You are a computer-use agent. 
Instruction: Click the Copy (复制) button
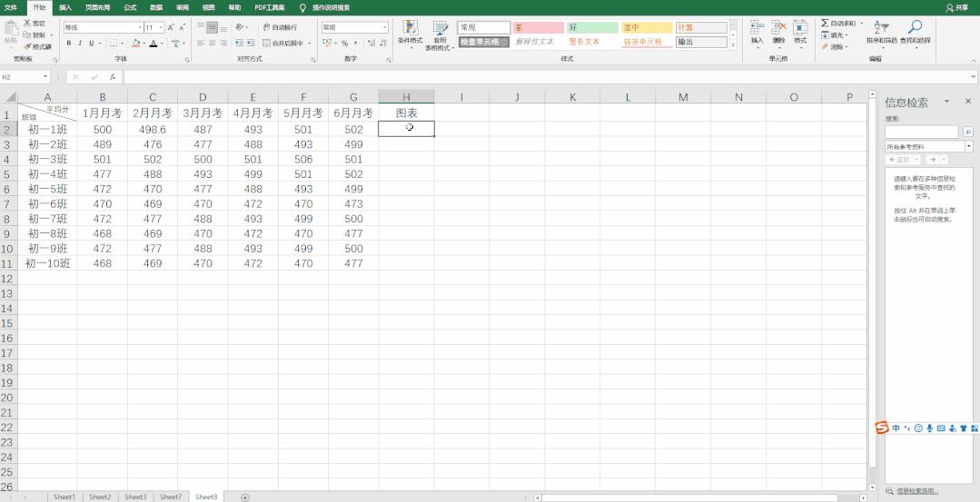click(x=35, y=35)
